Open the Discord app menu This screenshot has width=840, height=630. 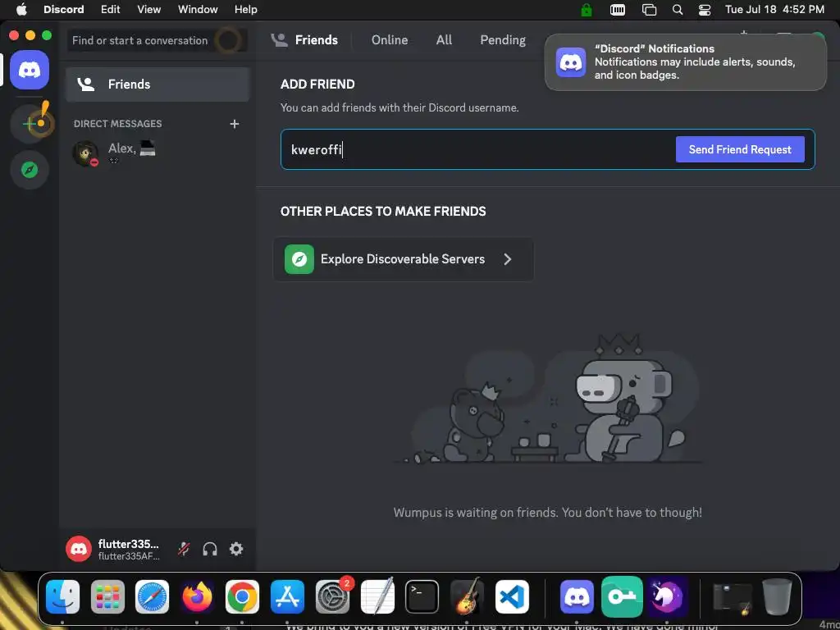coord(64,9)
